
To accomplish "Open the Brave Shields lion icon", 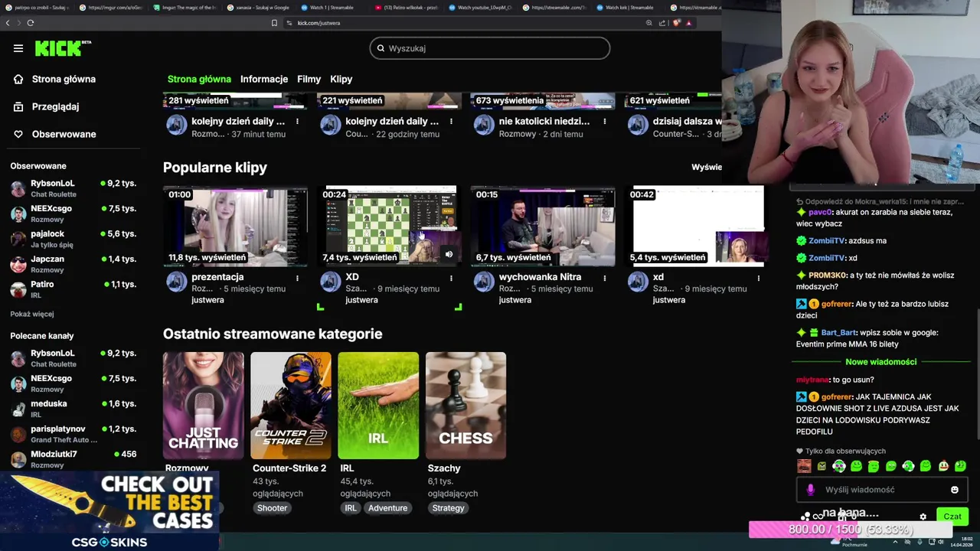I will (676, 23).
